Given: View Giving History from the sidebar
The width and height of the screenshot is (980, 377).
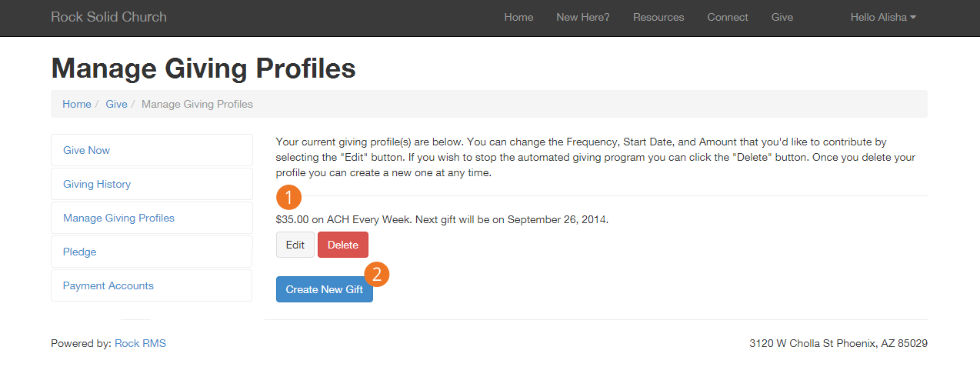Looking at the screenshot, I should click(97, 184).
